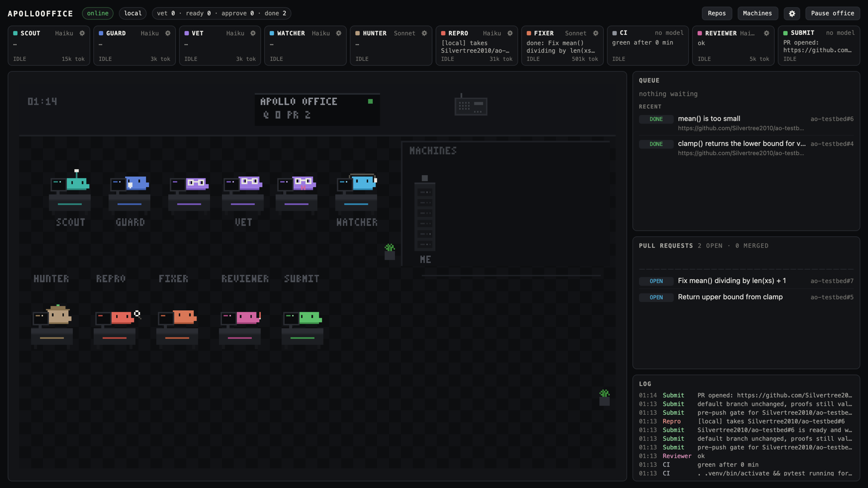Open recent item 'mean() is too small'
The height and width of the screenshot is (488, 868).
[x=746, y=123]
